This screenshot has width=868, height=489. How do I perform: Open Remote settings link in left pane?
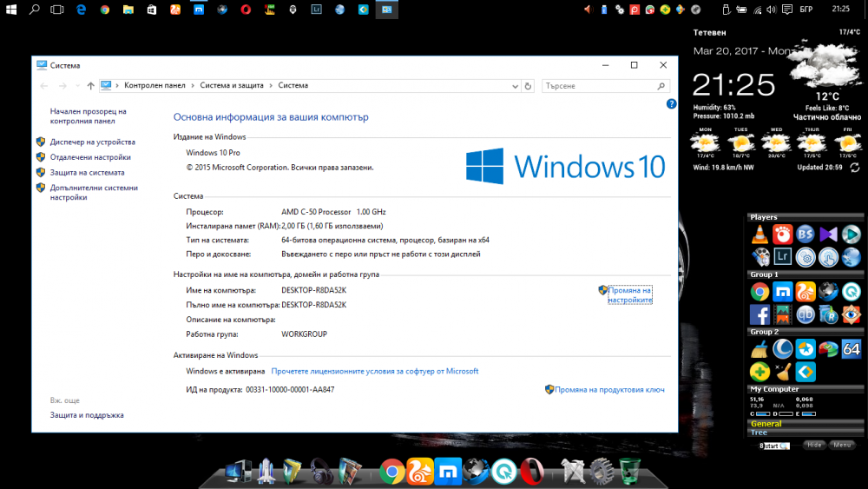click(90, 157)
